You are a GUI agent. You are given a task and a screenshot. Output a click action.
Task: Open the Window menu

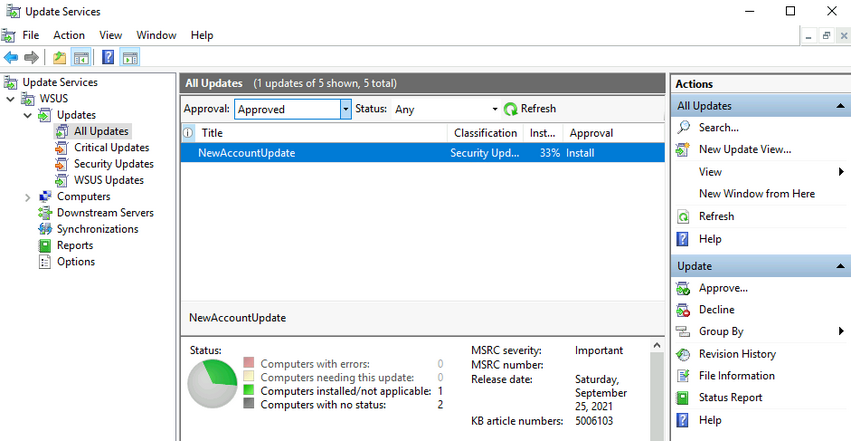156,35
